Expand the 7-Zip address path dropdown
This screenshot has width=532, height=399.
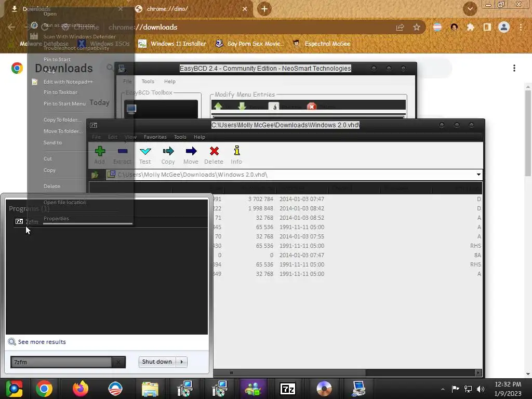click(478, 175)
